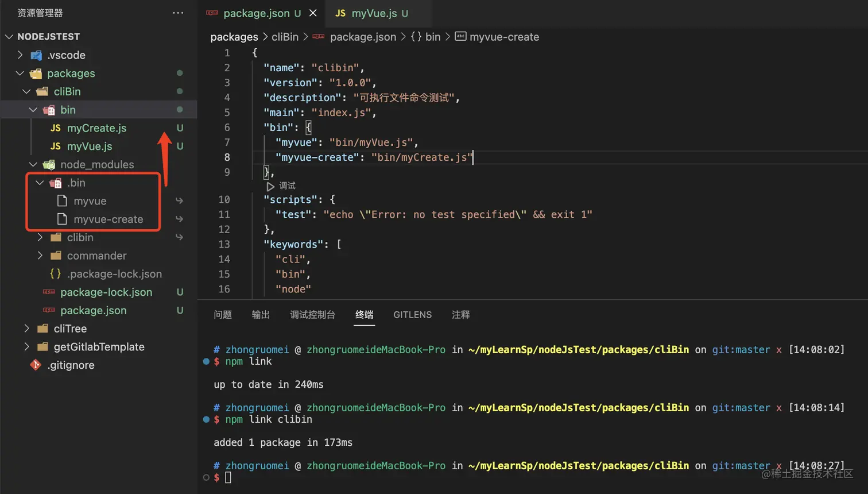Click the node_modules folder icon
This screenshot has height=494, width=868.
[49, 164]
